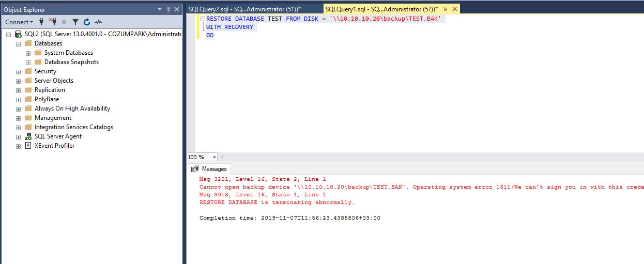Pin the Object Explorer panel with pushpin icon
Screen dimensions: 644x264
pos(168,9)
